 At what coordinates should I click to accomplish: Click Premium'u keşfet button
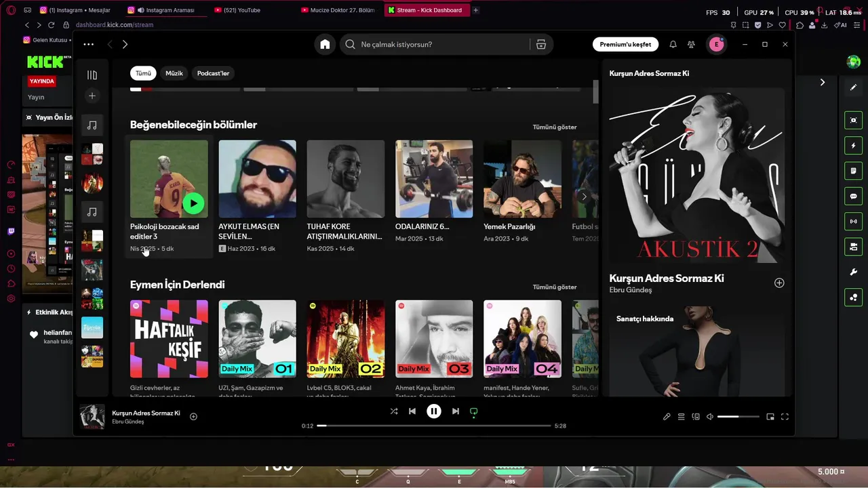coord(625,44)
